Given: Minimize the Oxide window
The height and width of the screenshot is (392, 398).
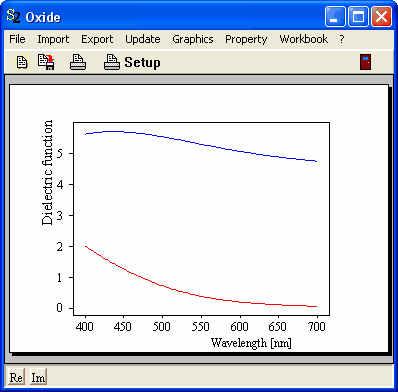Looking at the screenshot, I should point(335,16).
